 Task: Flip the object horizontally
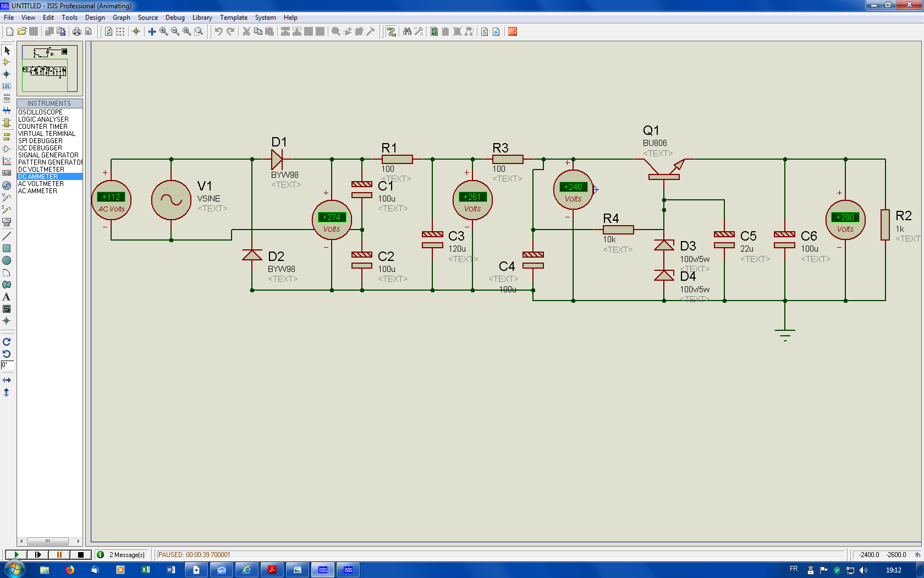tap(7, 380)
